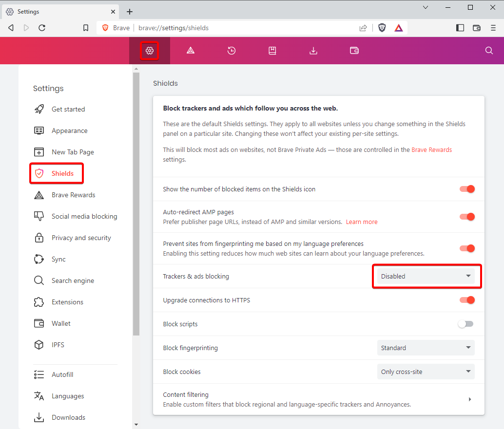Click the Settings gear icon in top navigation

click(x=150, y=51)
